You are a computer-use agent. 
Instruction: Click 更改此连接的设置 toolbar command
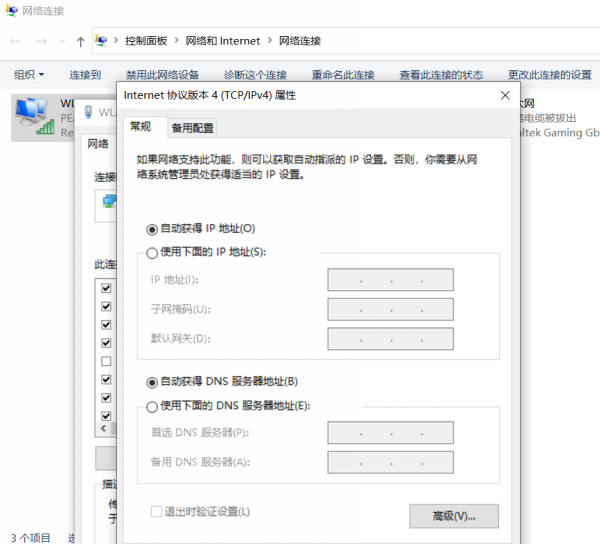550,75
